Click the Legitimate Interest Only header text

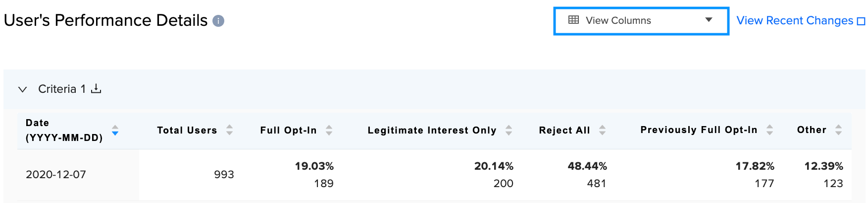point(432,130)
